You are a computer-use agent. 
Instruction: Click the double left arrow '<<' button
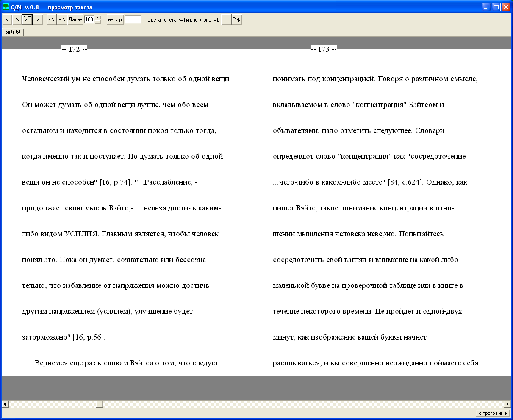[17, 19]
